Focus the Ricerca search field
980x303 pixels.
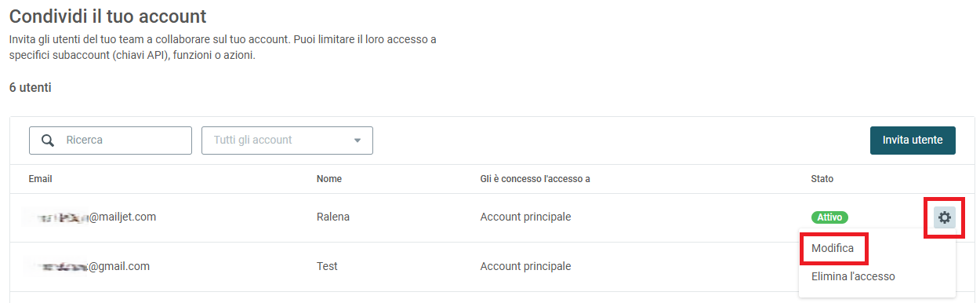(111, 141)
